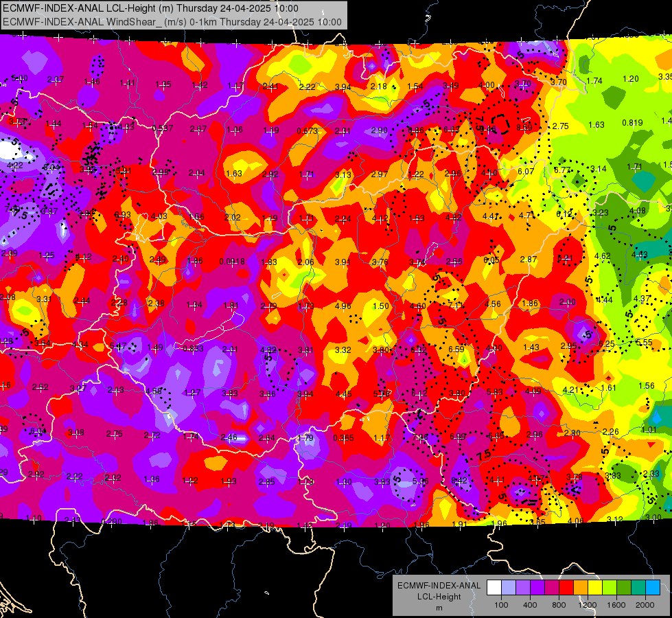Click the wind shear value '1.20' near the top right
This screenshot has height=618, width=672.
coord(630,78)
